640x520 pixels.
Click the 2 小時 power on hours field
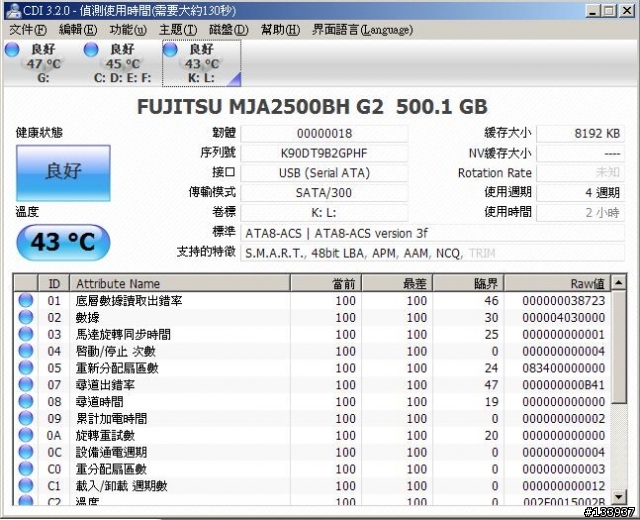coord(580,213)
